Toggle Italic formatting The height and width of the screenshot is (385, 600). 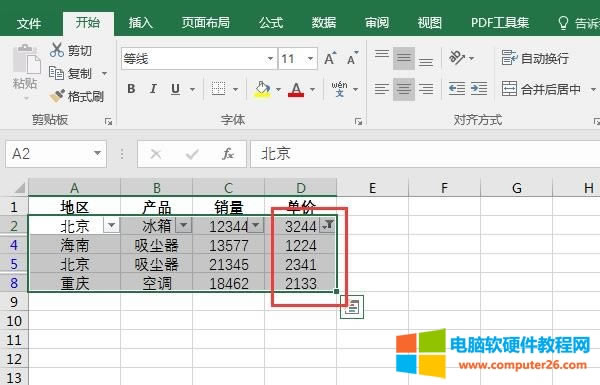click(153, 89)
